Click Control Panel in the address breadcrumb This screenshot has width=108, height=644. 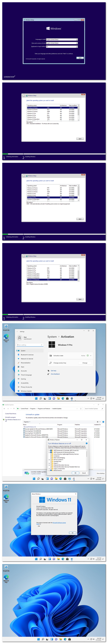tap(24, 408)
